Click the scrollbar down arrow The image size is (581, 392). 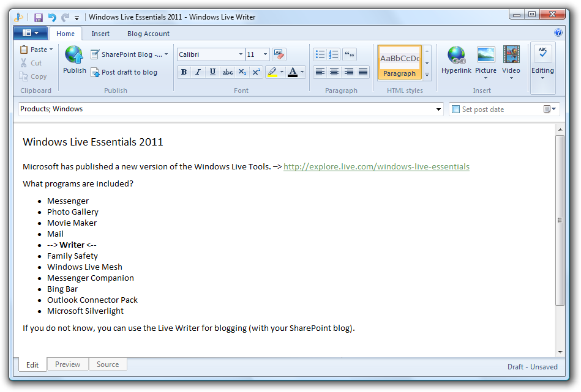coord(560,352)
